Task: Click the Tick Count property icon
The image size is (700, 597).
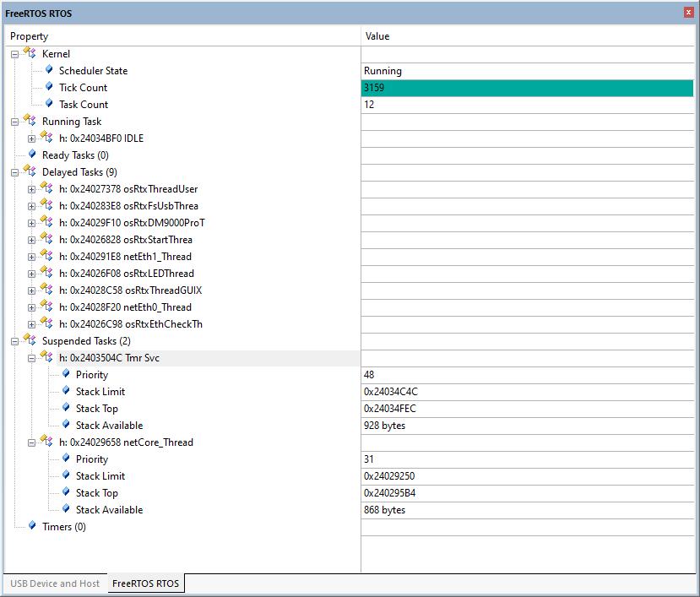Action: tap(49, 87)
